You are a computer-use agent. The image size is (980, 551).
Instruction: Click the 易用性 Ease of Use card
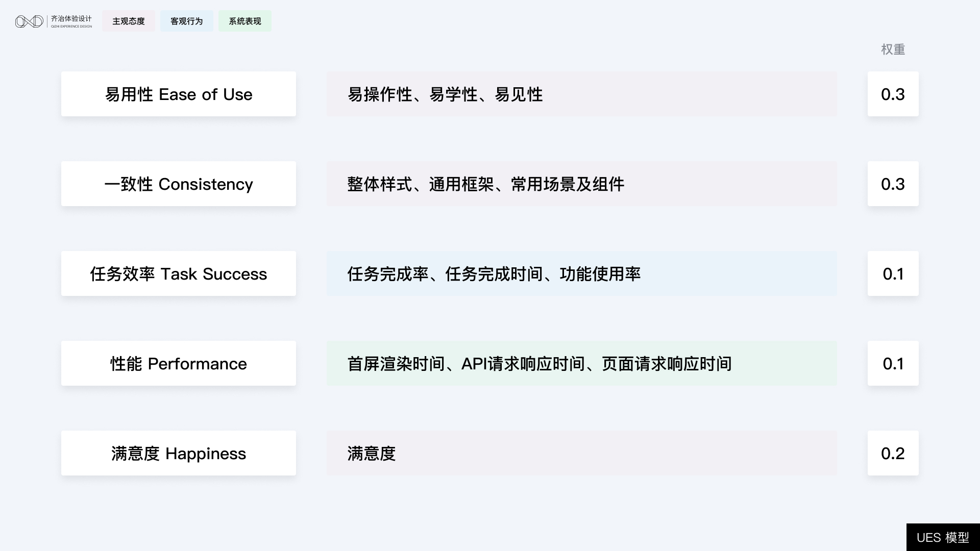tap(179, 94)
